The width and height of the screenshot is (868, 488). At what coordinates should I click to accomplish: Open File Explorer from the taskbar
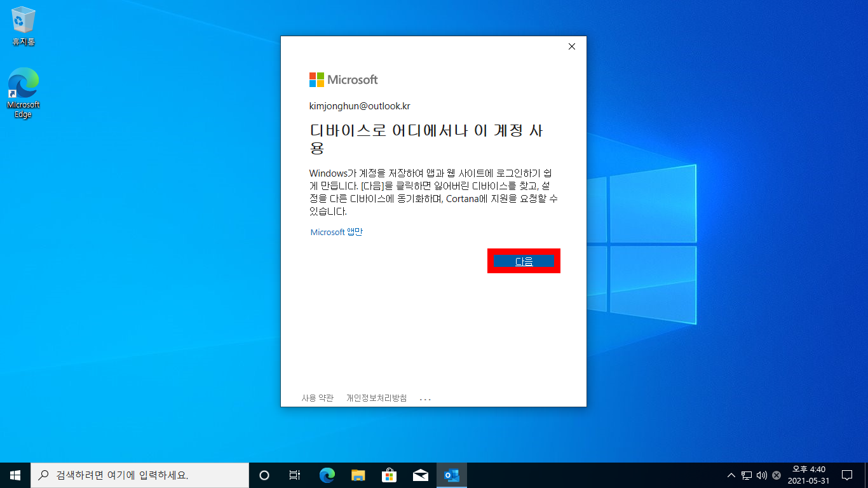point(358,475)
